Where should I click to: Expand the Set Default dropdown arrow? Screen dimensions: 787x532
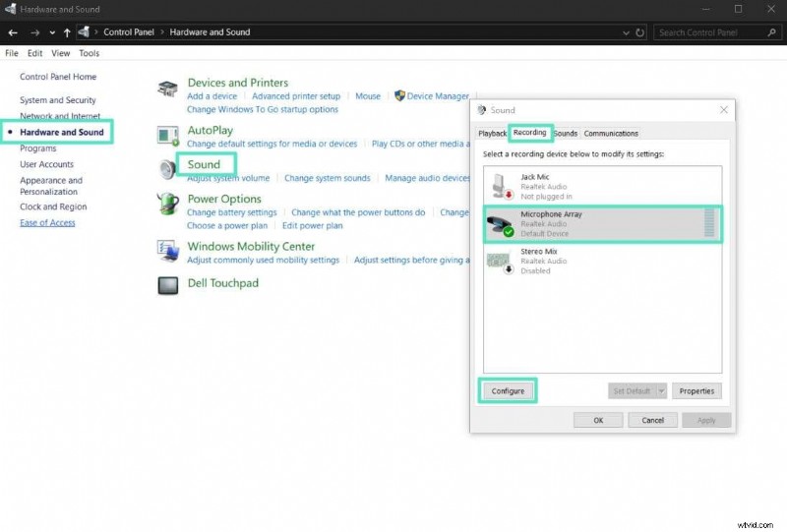pyautogui.click(x=662, y=391)
